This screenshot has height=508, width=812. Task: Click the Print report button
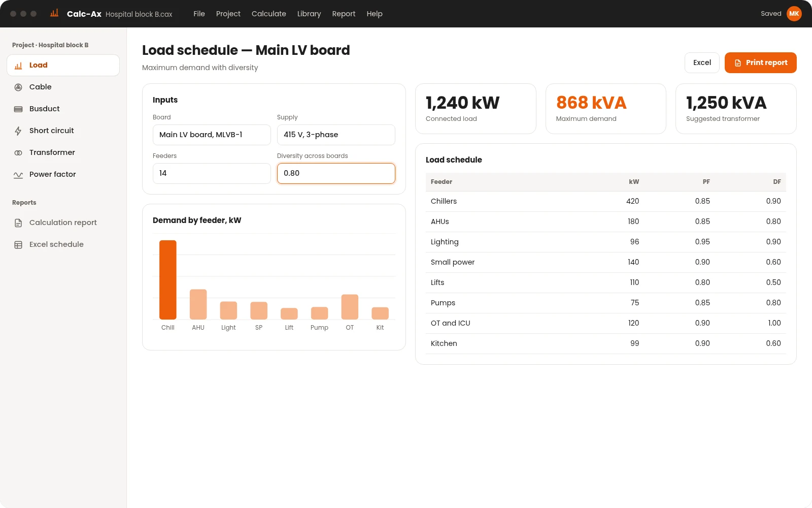tap(760, 62)
